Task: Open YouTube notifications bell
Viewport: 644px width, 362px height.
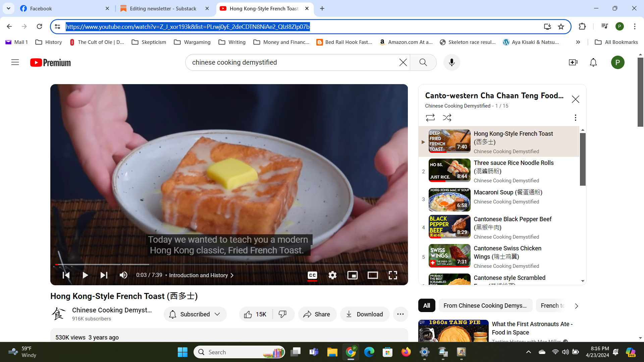Action: pos(593,62)
